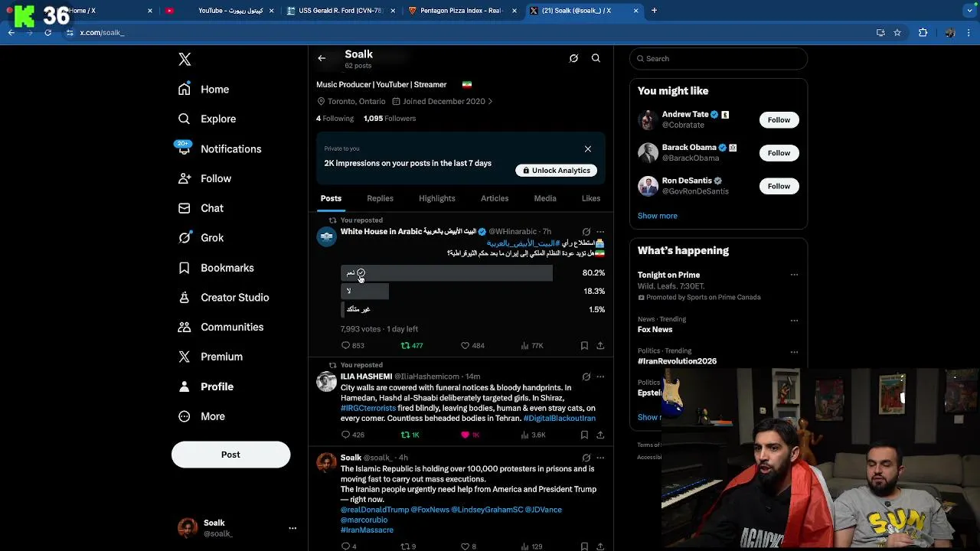Viewport: 980px width, 551px height.
Task: Open the Chat section
Action: (201, 208)
